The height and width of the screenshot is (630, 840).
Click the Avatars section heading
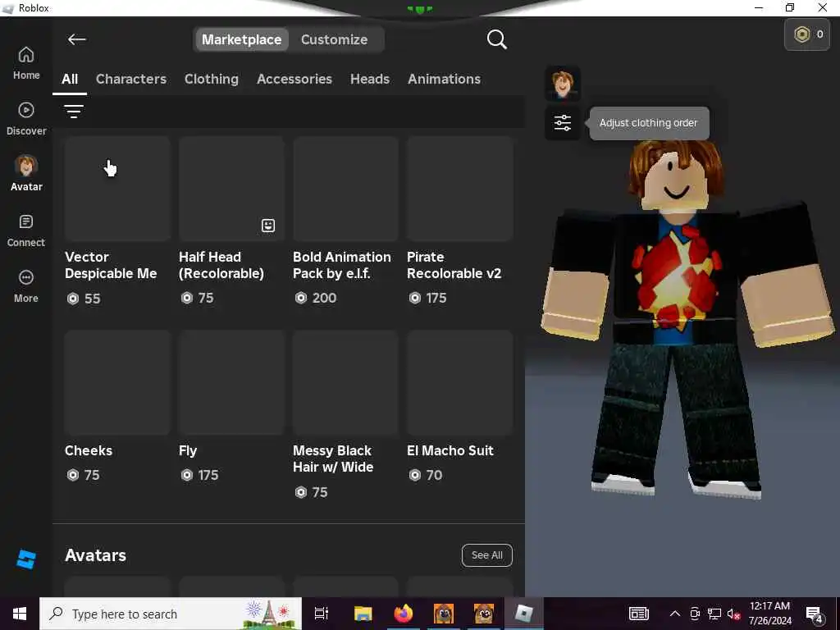coord(95,555)
